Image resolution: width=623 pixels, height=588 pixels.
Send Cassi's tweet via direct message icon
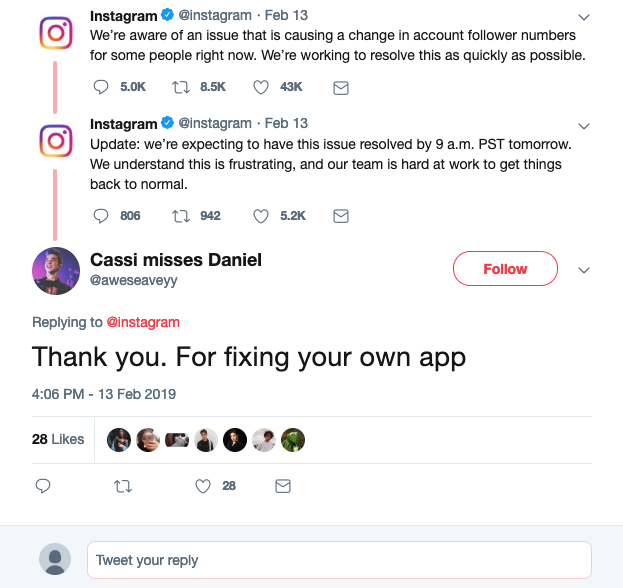[283, 486]
